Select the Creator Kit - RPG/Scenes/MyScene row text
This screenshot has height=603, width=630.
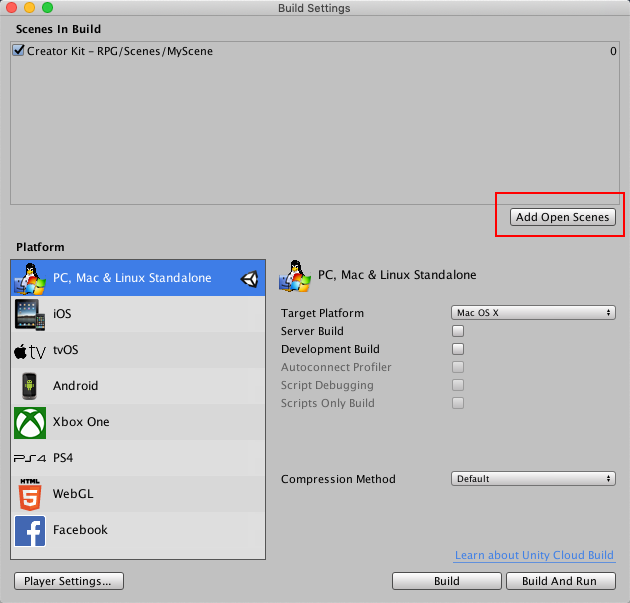coord(120,51)
